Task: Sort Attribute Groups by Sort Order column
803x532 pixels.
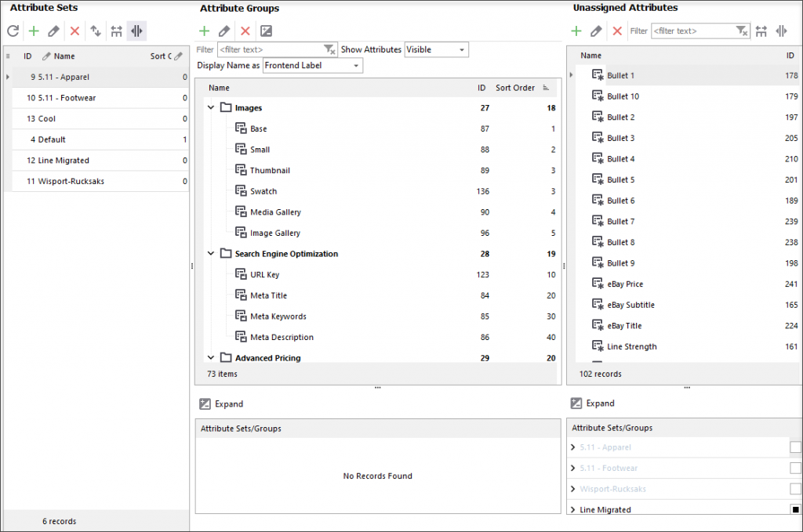Action: 515,88
